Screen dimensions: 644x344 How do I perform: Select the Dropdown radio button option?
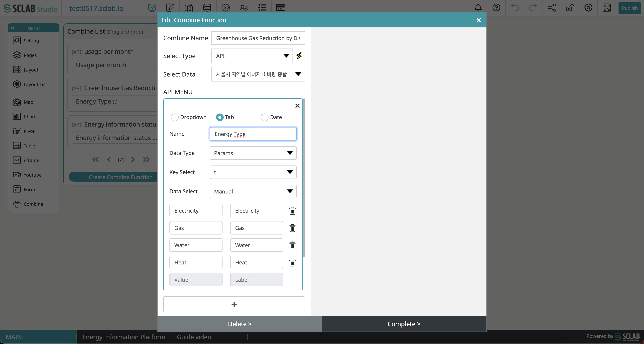pyautogui.click(x=174, y=117)
